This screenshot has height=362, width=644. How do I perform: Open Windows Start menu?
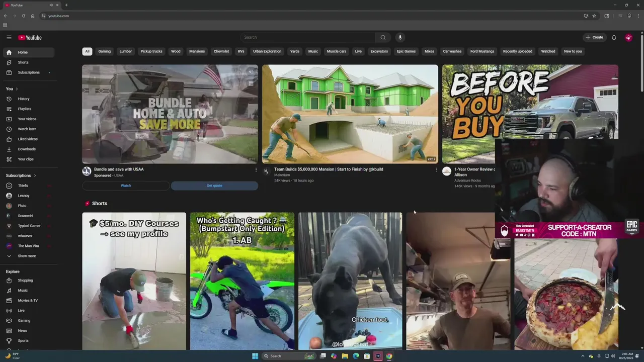tap(255, 356)
